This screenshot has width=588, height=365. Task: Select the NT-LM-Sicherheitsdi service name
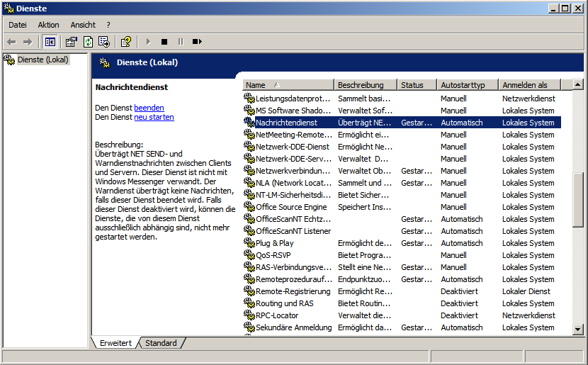293,195
